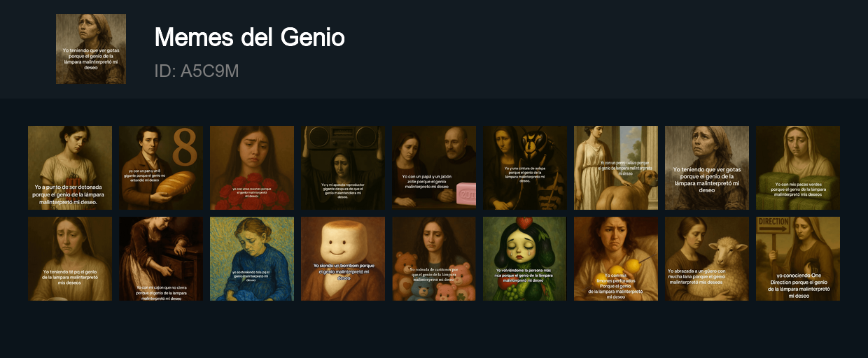Select the Van Gogh style 'tela' meme
The image size is (868, 358).
(252, 259)
